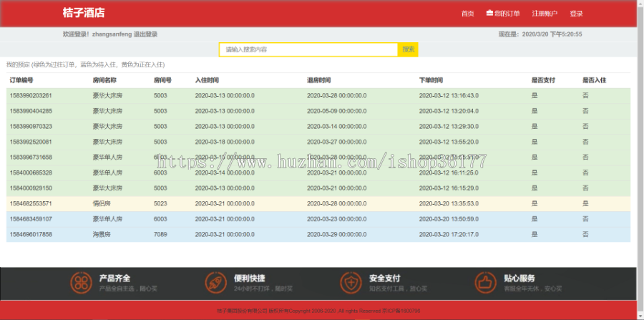Screen dimensions: 644x320
Task: Click the 产品齐全 footer heading
Action: coord(114,278)
